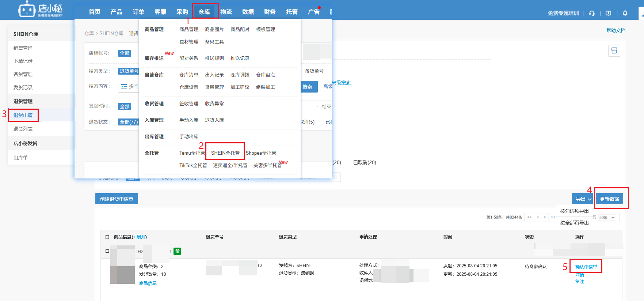This screenshot has width=644, height=301.
Task: Open 商品图片 in the 仓库 menu
Action: 214,29
